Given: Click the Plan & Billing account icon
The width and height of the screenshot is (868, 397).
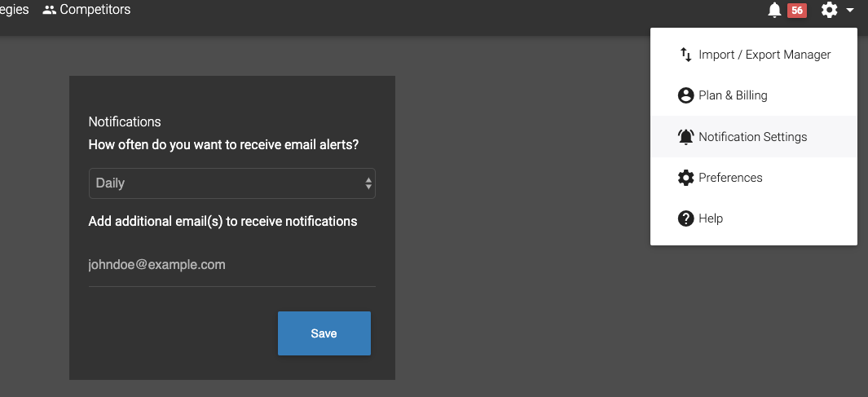Looking at the screenshot, I should [x=685, y=95].
